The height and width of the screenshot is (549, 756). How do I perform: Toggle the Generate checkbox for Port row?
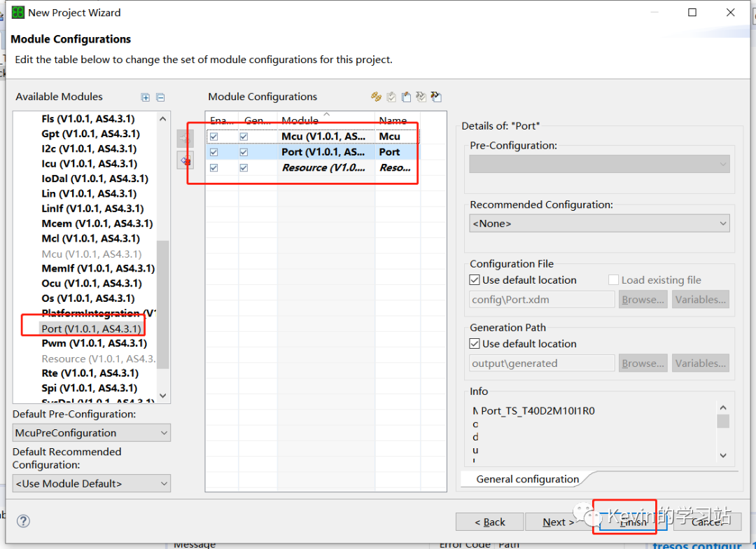coord(244,152)
